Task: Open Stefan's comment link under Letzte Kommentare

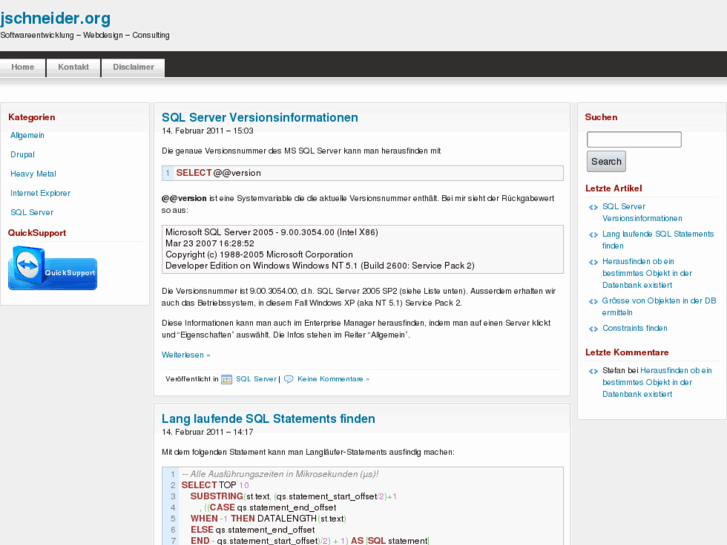Action: (657, 382)
